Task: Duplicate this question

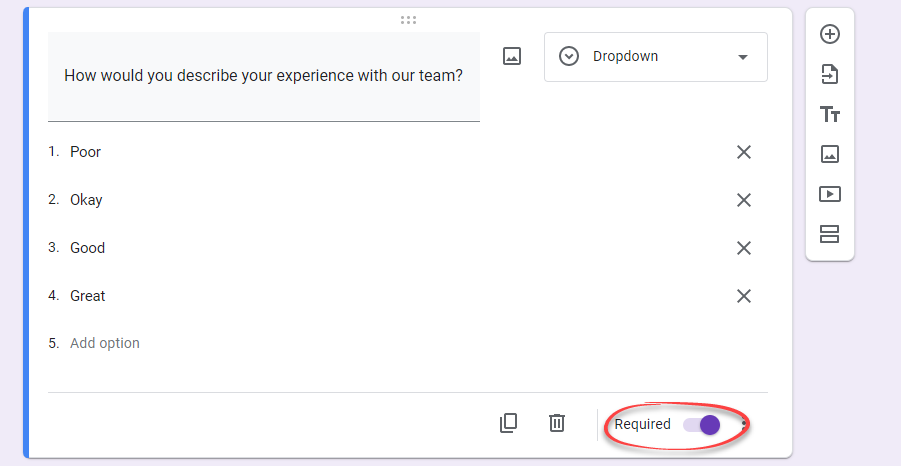Action: click(509, 423)
